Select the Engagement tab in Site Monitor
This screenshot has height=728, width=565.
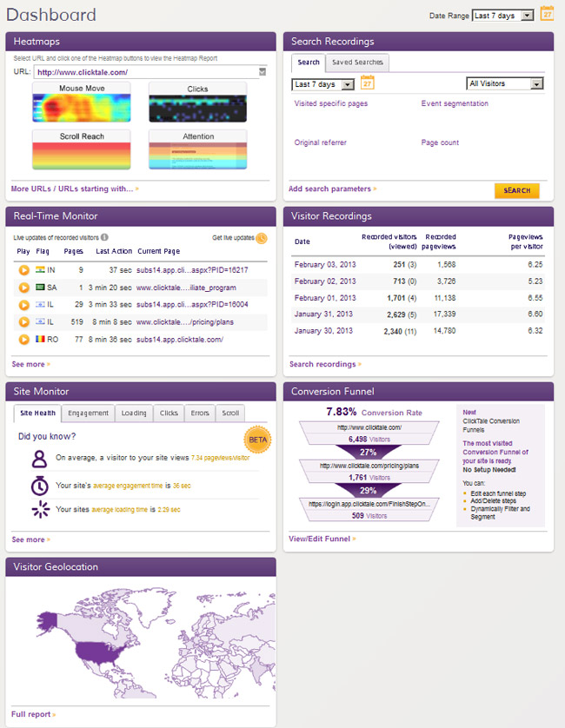point(88,414)
